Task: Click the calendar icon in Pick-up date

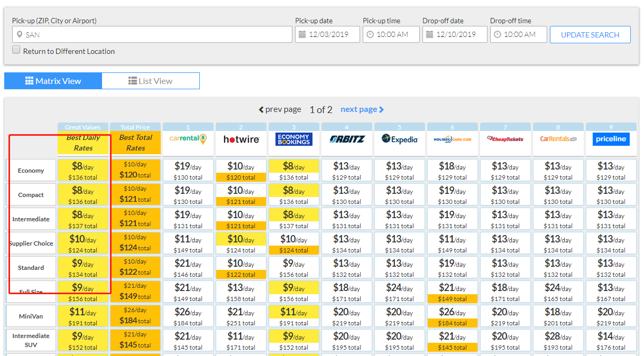Action: 302,34
